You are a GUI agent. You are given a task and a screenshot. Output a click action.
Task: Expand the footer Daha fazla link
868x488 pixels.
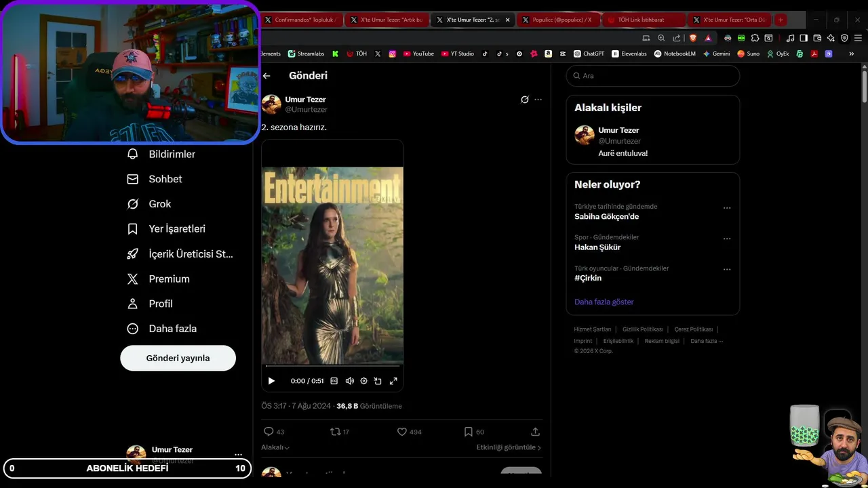(x=707, y=341)
